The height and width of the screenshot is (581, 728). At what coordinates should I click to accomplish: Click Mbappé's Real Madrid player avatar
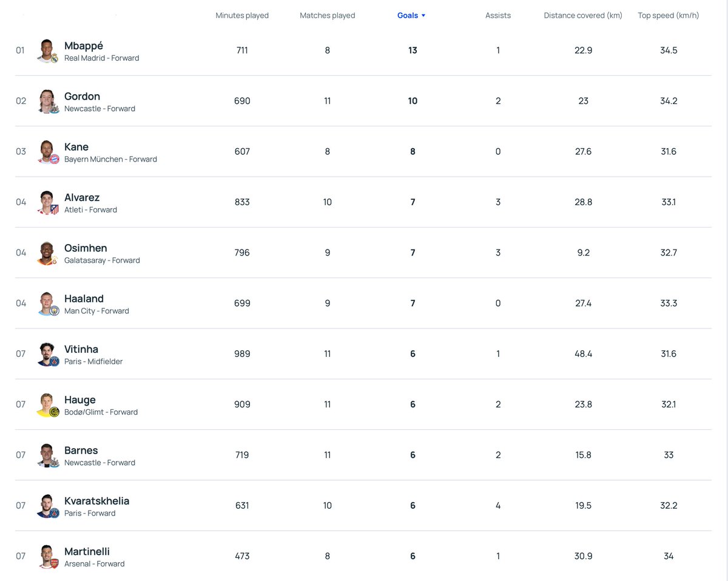pyautogui.click(x=47, y=50)
